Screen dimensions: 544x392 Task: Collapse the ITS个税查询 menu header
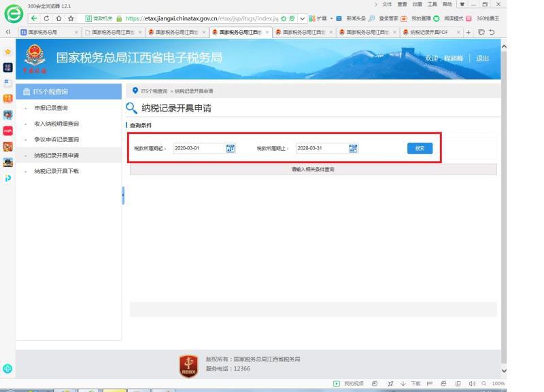pos(69,92)
